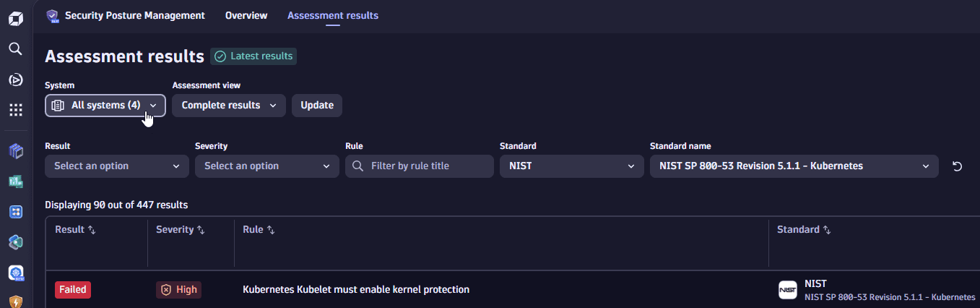980x308 pixels.
Task: Switch to the Overview tab
Action: [x=246, y=15]
